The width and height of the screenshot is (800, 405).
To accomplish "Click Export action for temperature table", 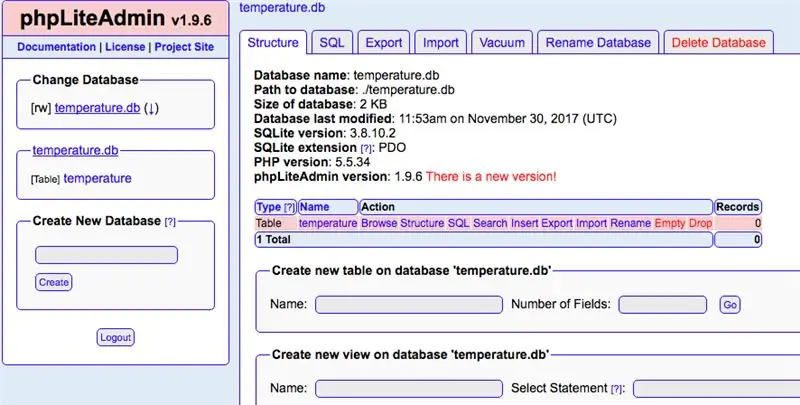I will [x=557, y=223].
